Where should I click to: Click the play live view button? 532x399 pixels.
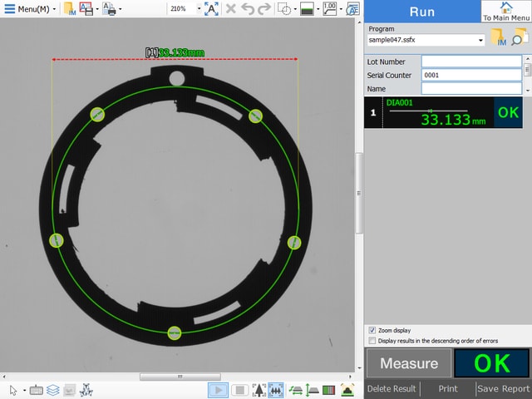(218, 390)
